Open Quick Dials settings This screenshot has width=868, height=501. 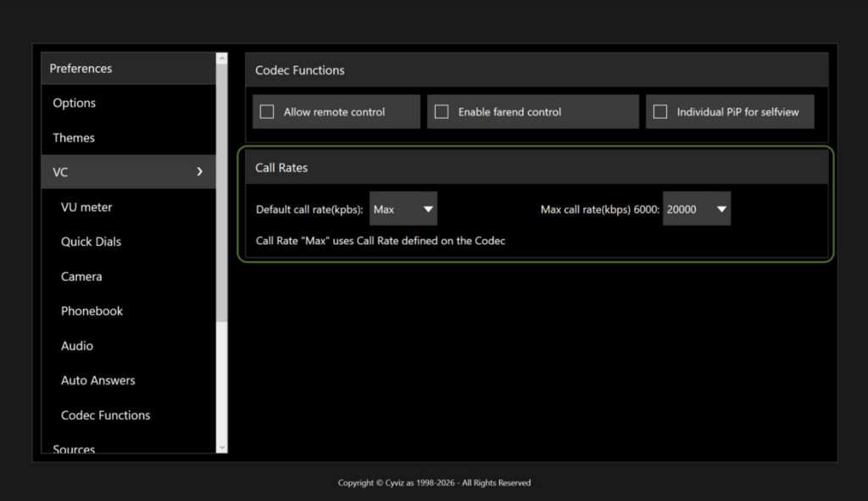click(x=91, y=242)
